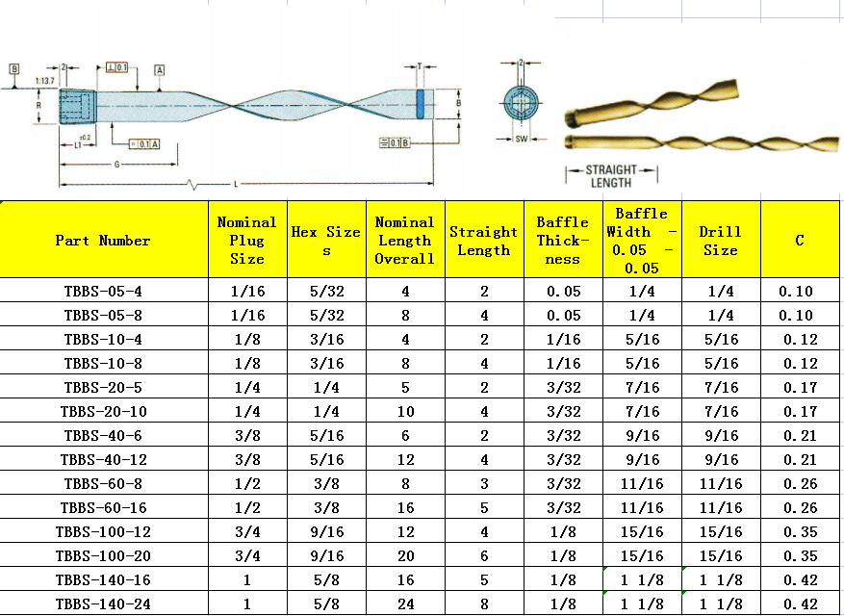Click the Drill Size column header

click(720, 241)
